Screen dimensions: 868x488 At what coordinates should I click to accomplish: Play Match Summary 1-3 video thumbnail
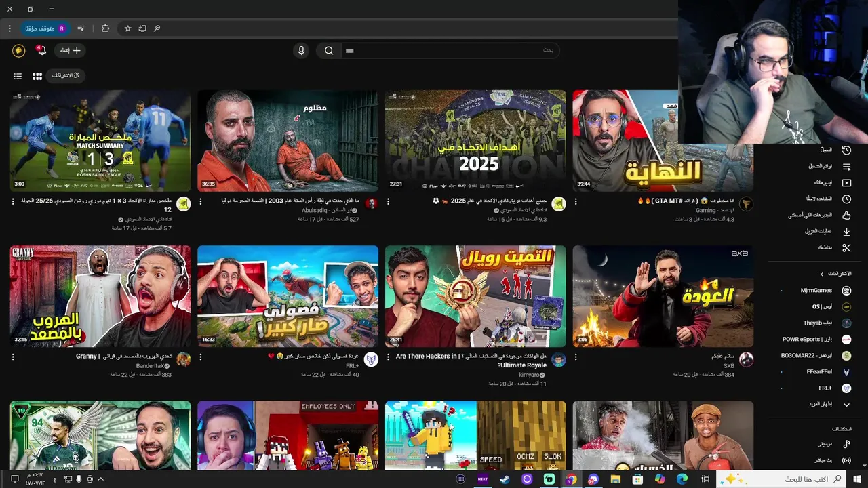(x=100, y=141)
